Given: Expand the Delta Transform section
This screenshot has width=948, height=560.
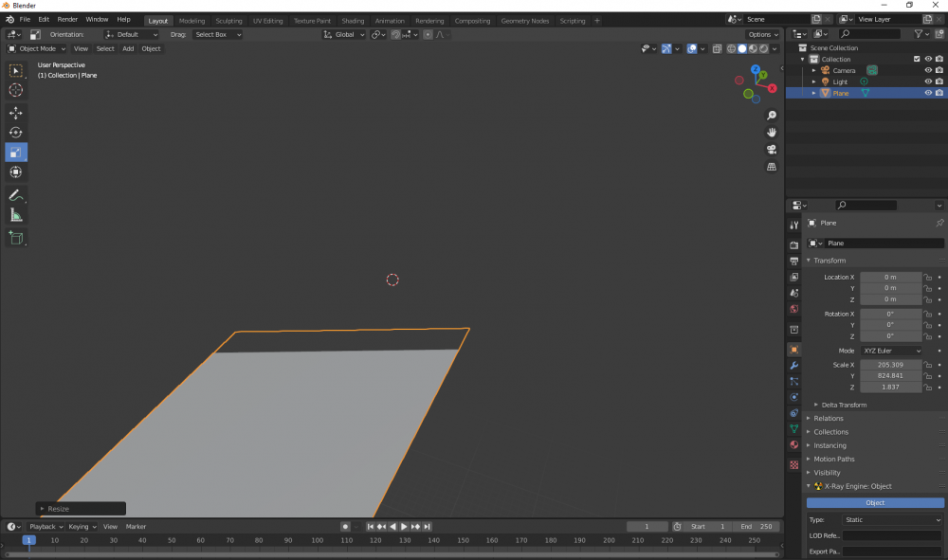Looking at the screenshot, I should (x=844, y=405).
